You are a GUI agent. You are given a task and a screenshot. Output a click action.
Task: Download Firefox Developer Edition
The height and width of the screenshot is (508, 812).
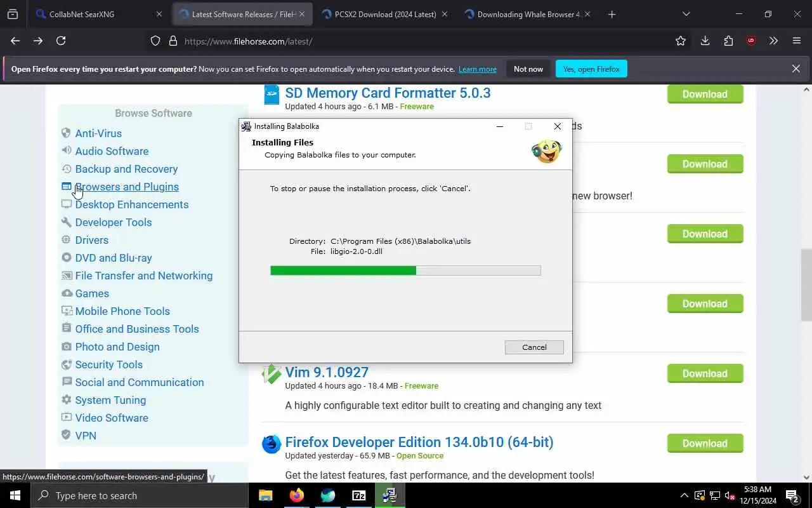click(705, 443)
